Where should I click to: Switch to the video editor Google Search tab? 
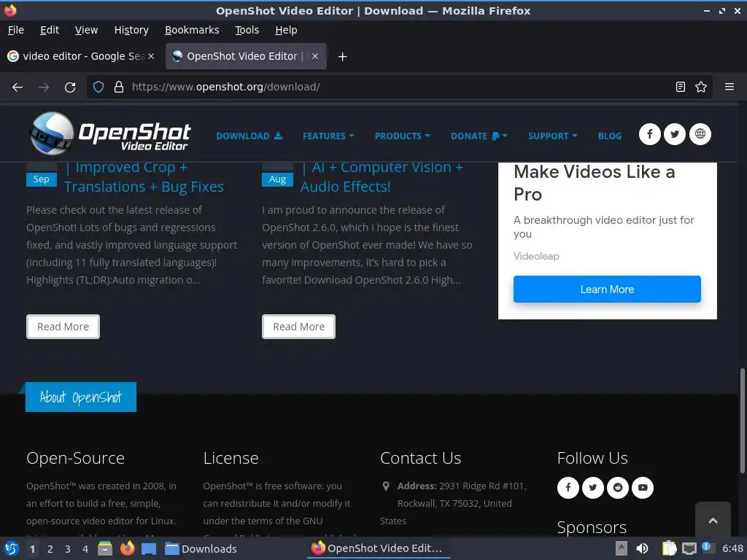(x=81, y=56)
